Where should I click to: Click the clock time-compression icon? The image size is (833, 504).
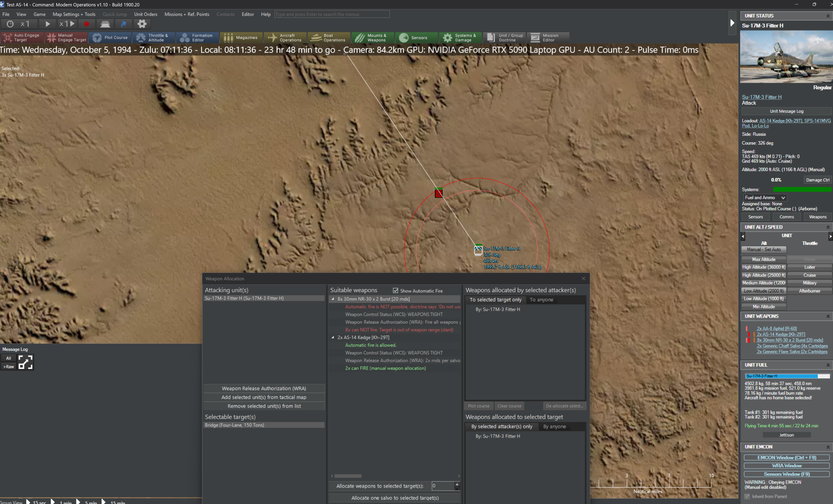(x=10, y=24)
